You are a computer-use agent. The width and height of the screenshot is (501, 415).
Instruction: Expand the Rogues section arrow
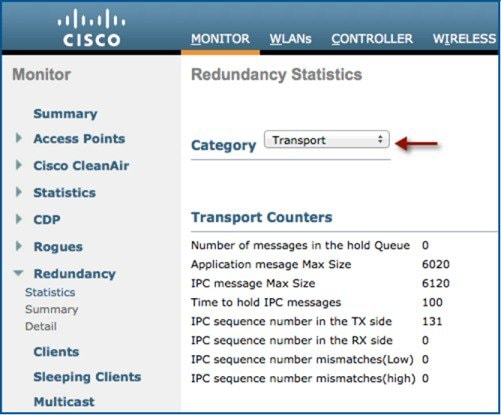tap(19, 246)
